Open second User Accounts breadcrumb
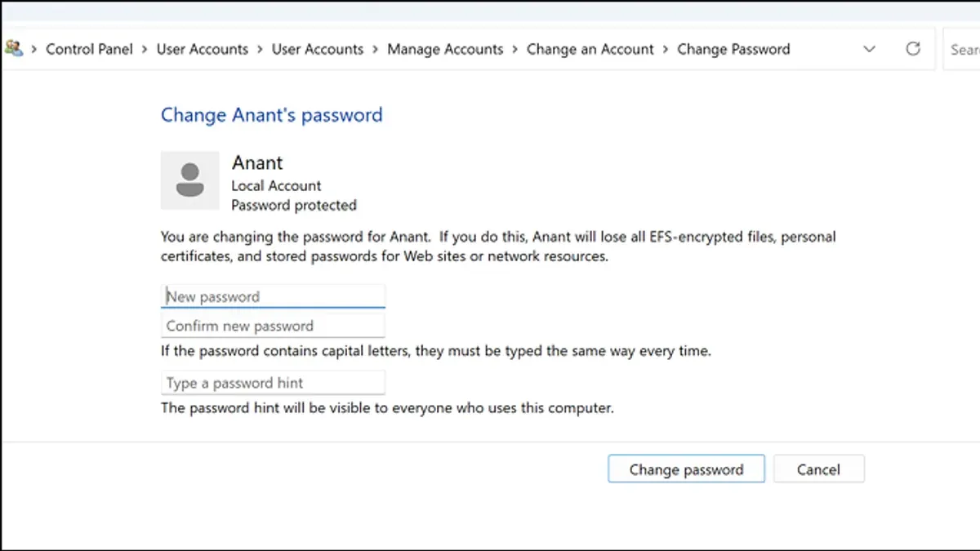The image size is (980, 551). coord(317,49)
